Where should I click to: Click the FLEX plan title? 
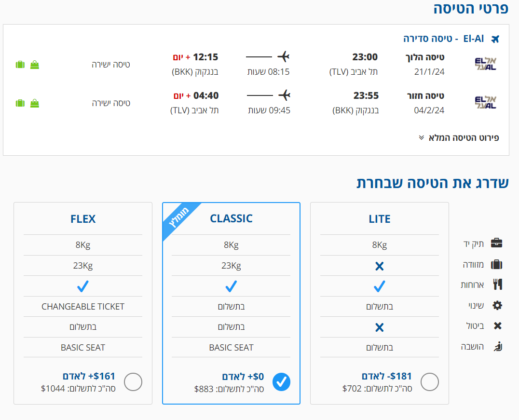(x=83, y=219)
